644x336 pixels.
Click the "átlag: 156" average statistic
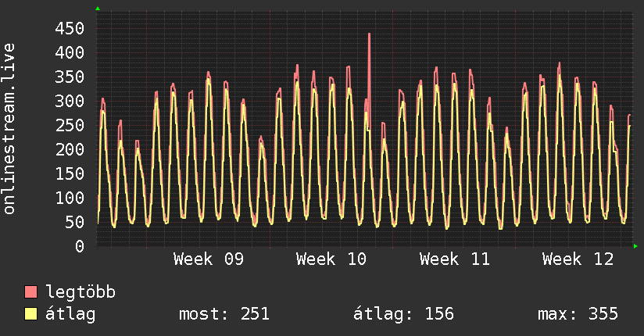tap(404, 314)
